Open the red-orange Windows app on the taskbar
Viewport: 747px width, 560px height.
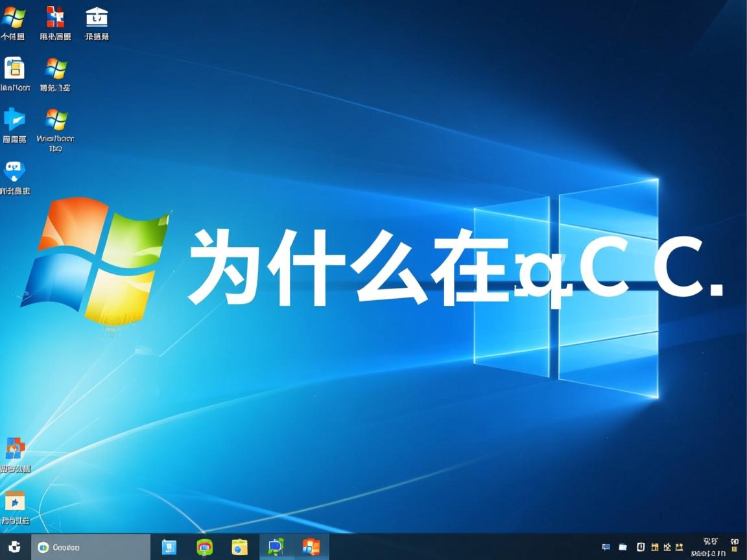pos(311,546)
